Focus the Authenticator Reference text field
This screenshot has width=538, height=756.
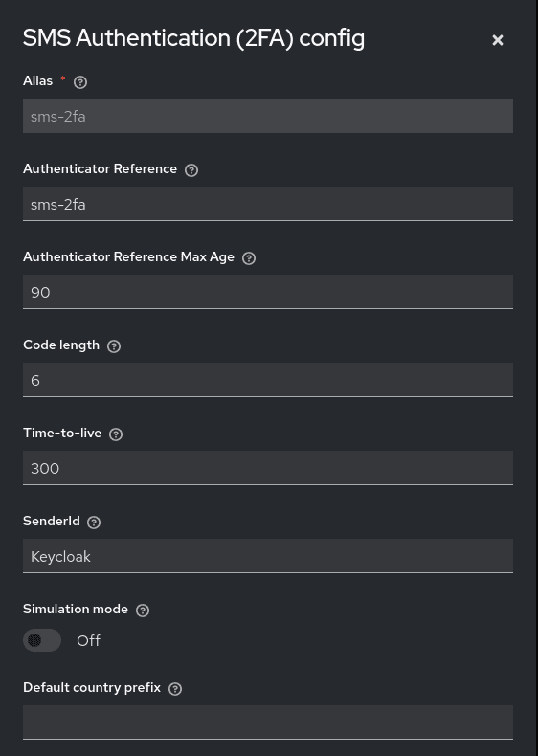coord(268,204)
